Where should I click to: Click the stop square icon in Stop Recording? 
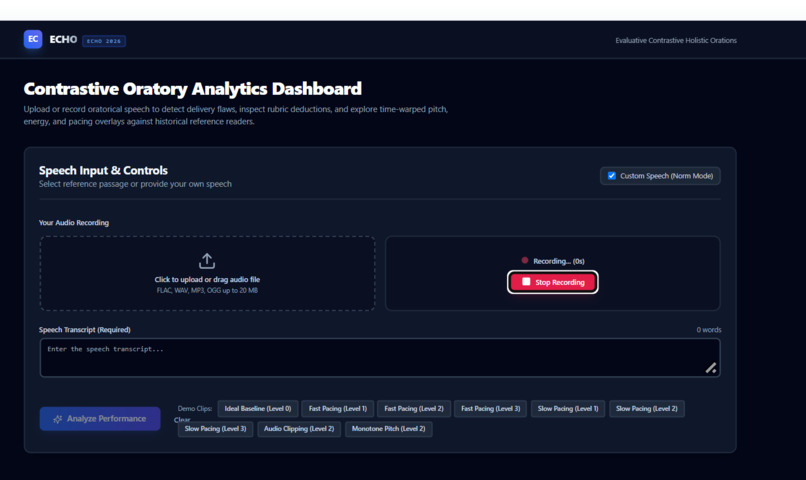526,282
